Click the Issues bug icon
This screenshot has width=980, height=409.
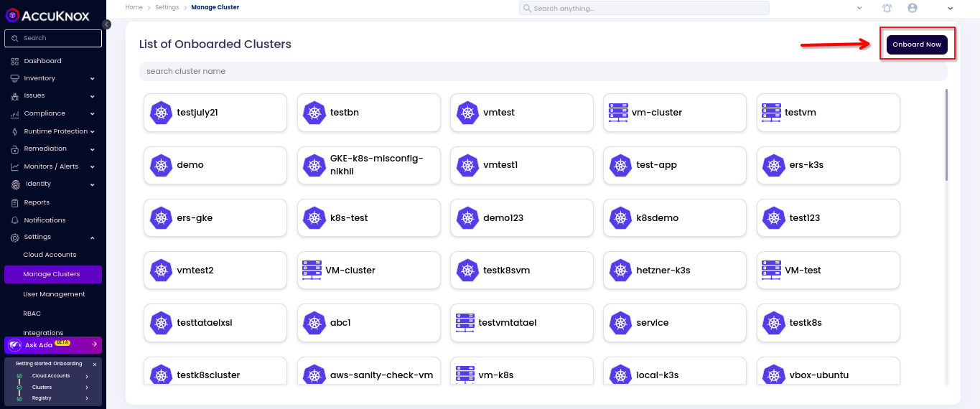14,96
